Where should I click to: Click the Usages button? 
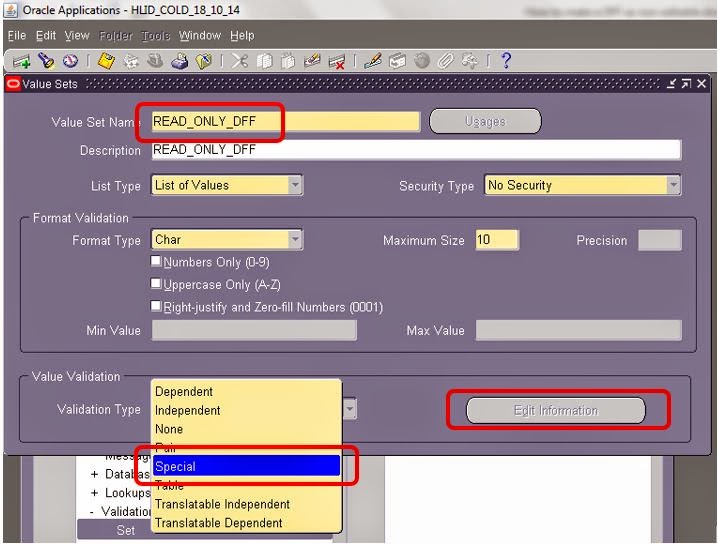click(485, 121)
